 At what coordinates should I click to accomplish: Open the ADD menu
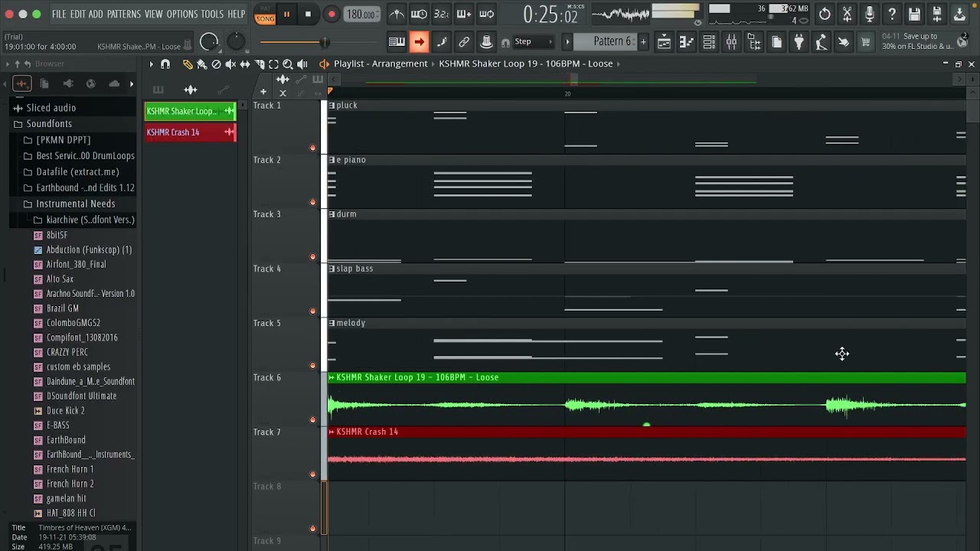pos(96,14)
